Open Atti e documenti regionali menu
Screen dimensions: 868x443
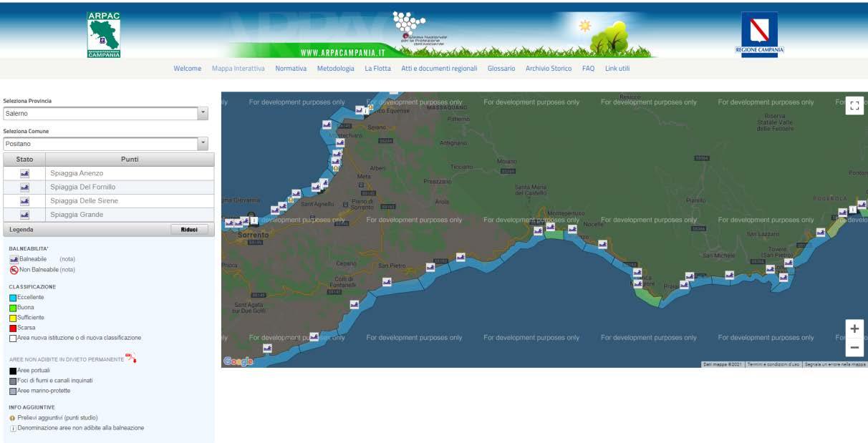pos(439,69)
